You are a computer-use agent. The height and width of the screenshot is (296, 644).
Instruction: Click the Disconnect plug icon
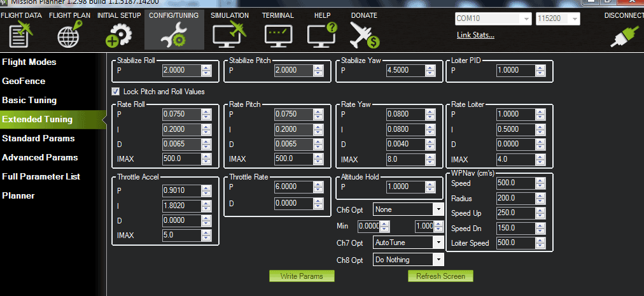pyautogui.click(x=624, y=36)
